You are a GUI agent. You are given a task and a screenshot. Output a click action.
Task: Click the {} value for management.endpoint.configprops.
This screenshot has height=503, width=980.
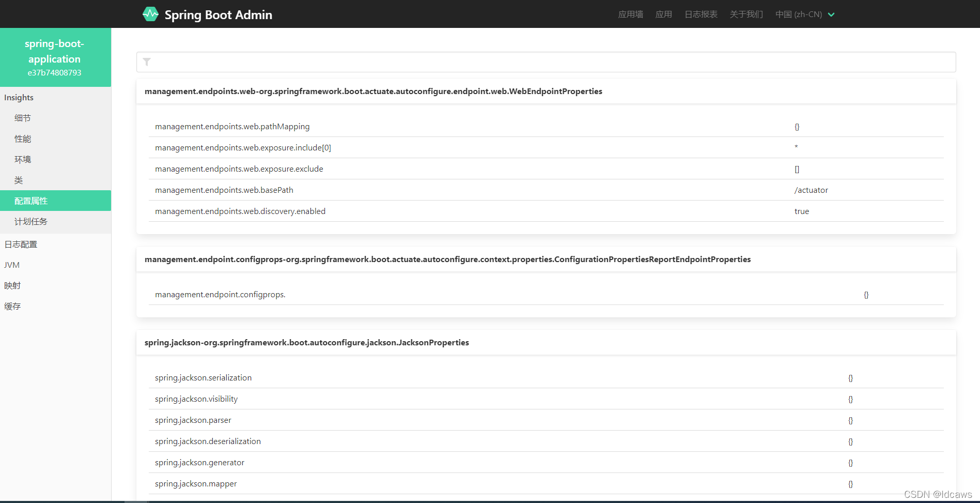click(x=866, y=295)
